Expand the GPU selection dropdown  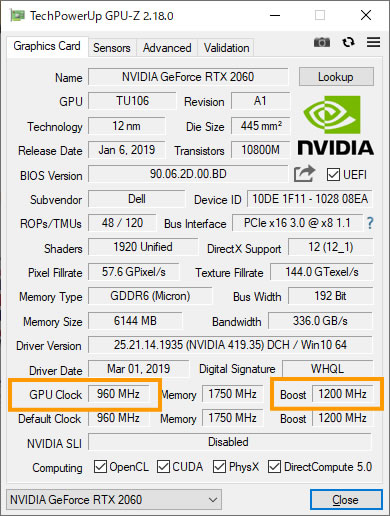[114, 499]
